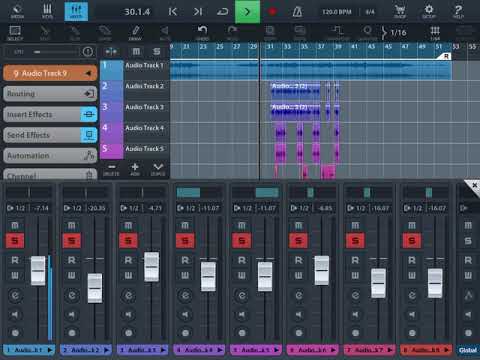Screen dimensions: 480x360
Task: Expand channel 1 label arrow at mixer bottom
Action: (x=50, y=350)
